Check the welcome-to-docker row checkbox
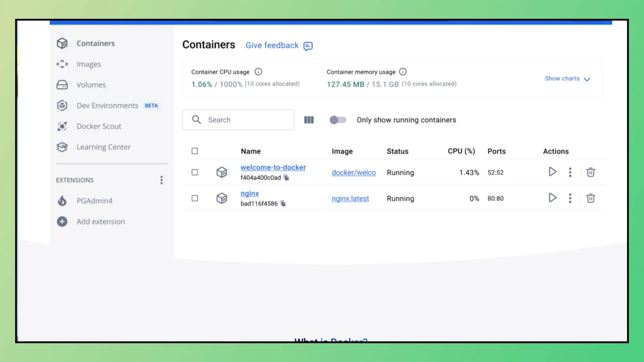This screenshot has width=644, height=362. [195, 172]
